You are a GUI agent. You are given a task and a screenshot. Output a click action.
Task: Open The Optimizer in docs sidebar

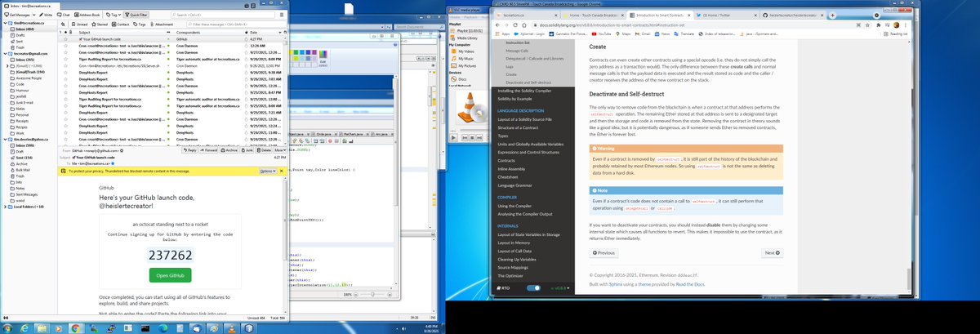coord(510,276)
